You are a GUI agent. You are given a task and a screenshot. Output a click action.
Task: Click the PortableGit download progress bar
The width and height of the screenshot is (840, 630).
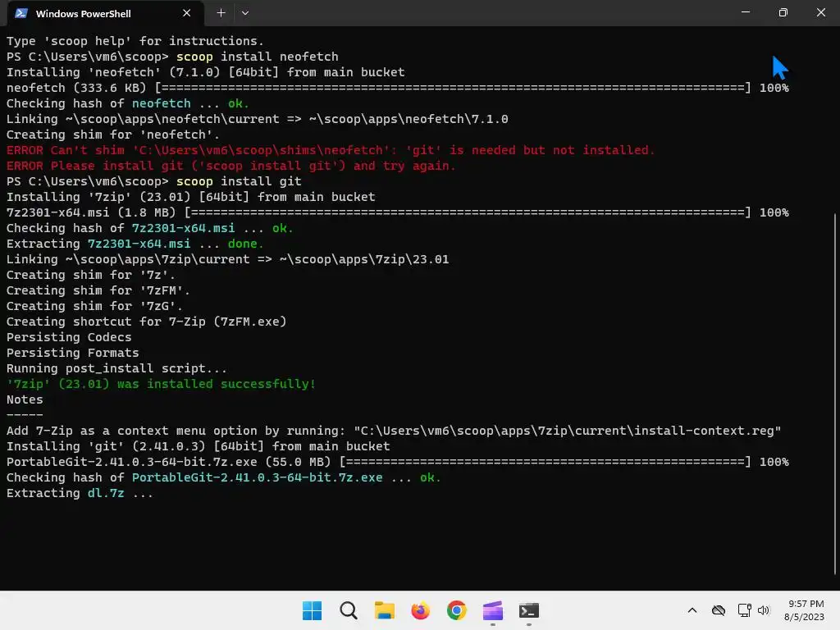point(546,462)
